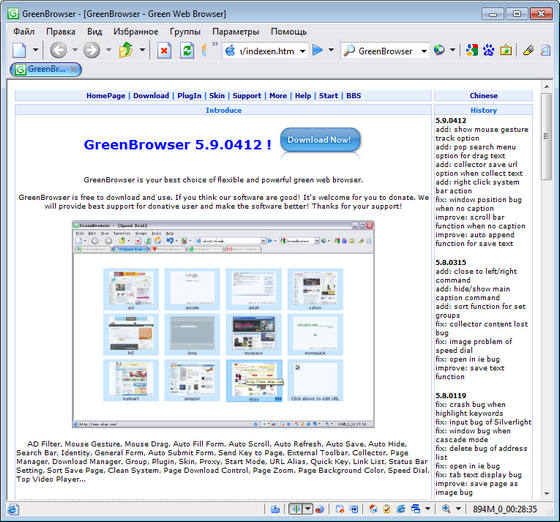Screen dimensions: 560x522
Task: Expand dropdown beside the Up-folder icon
Action: [x=142, y=50]
